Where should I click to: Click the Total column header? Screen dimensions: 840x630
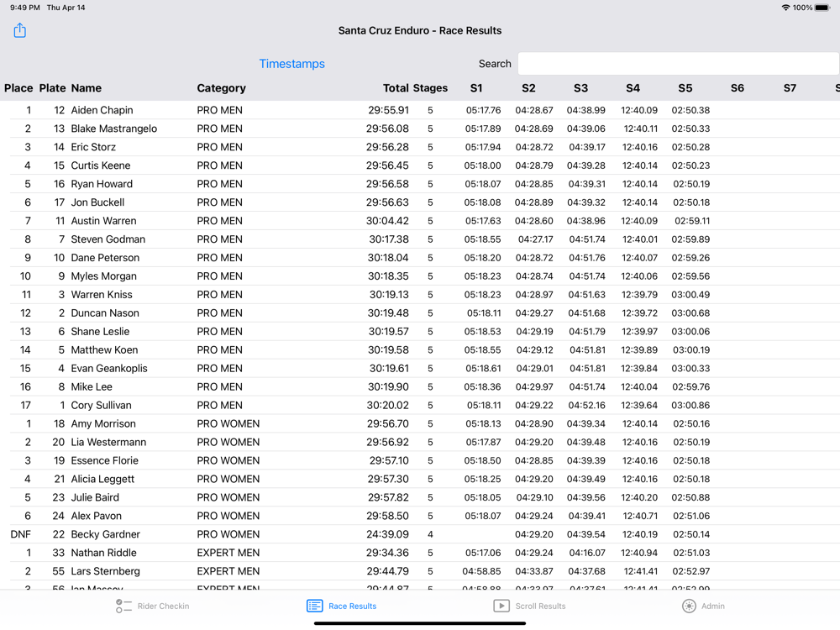coord(396,88)
